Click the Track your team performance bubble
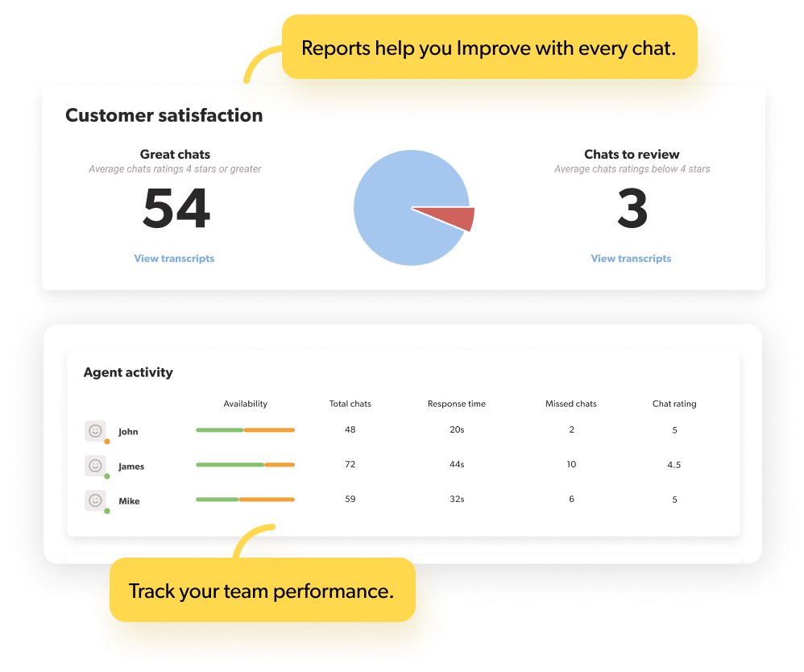The width and height of the screenshot is (804, 672). pos(262,591)
